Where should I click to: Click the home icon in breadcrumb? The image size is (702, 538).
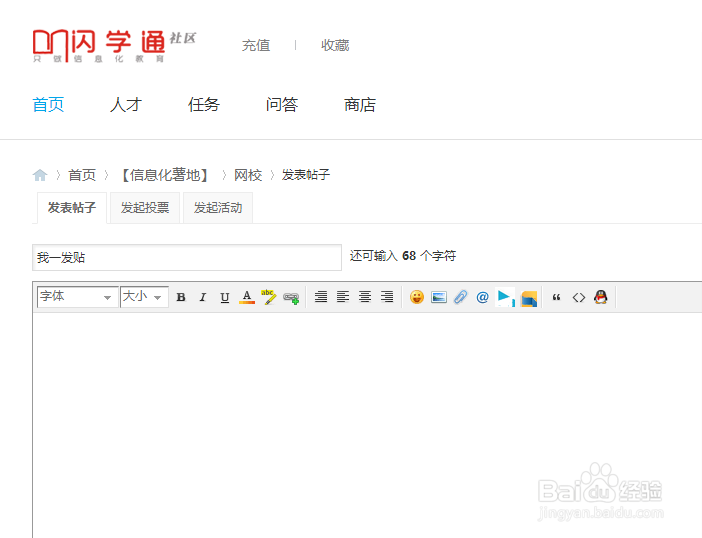(x=40, y=175)
